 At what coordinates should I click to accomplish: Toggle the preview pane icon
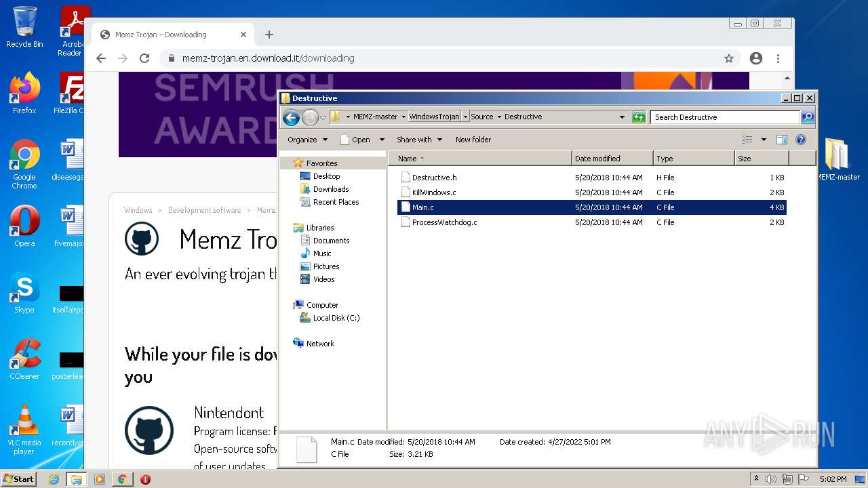pos(782,140)
